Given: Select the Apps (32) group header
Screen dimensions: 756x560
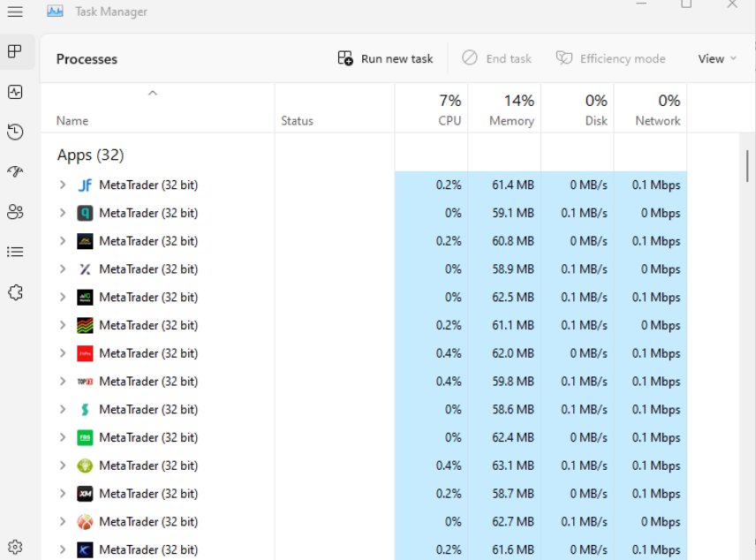Looking at the screenshot, I should tap(91, 155).
